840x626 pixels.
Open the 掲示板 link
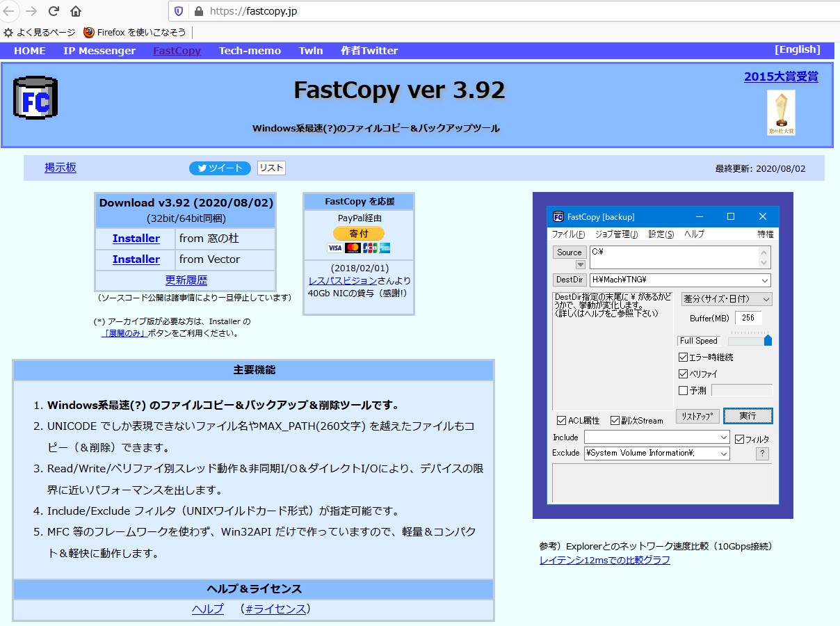pos(60,168)
